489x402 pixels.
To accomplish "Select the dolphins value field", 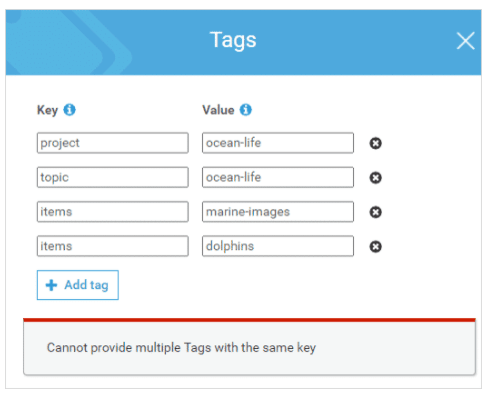I will pyautogui.click(x=278, y=246).
